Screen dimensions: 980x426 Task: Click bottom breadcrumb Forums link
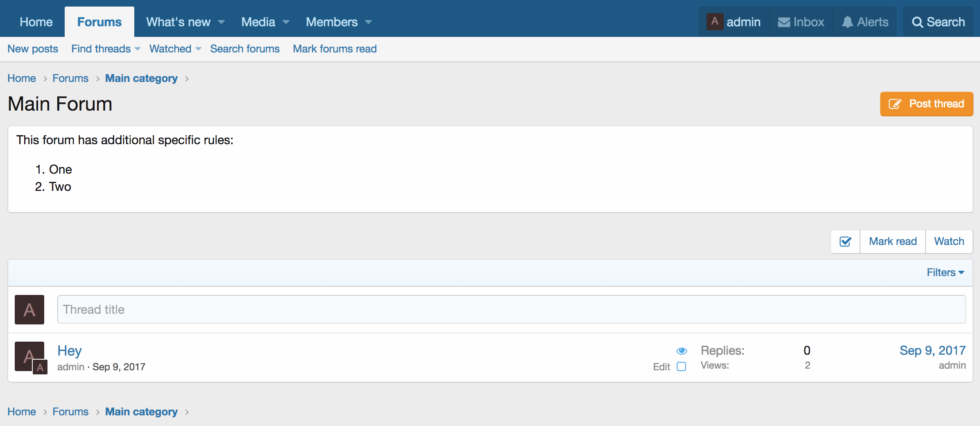point(70,412)
